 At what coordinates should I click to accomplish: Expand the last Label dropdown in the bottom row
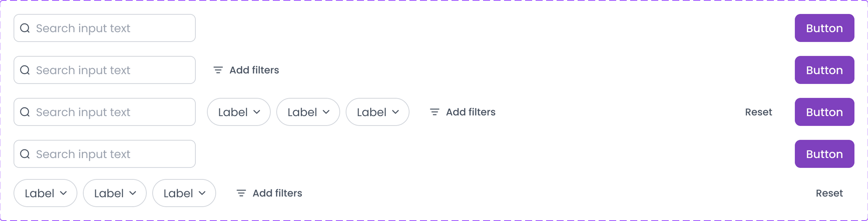coord(184,193)
